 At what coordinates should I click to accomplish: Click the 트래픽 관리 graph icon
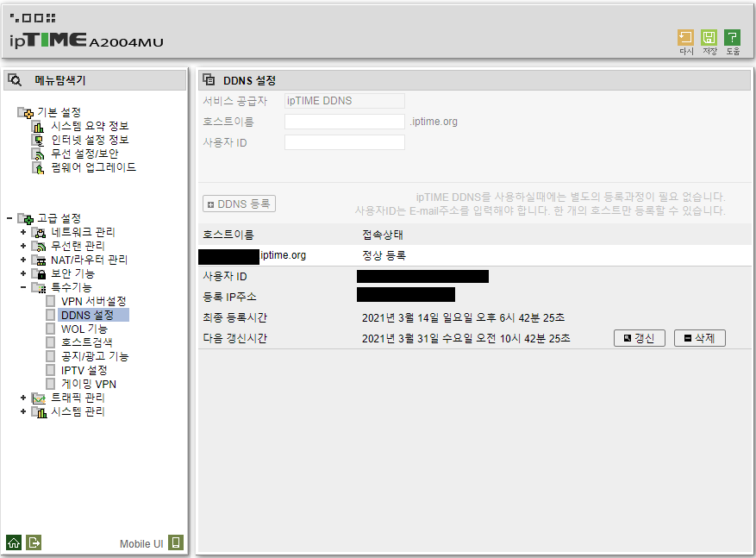(39, 398)
